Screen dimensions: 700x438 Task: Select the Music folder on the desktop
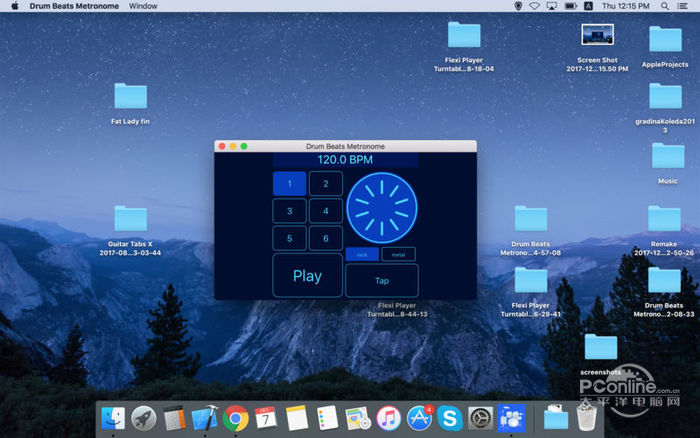(x=667, y=157)
